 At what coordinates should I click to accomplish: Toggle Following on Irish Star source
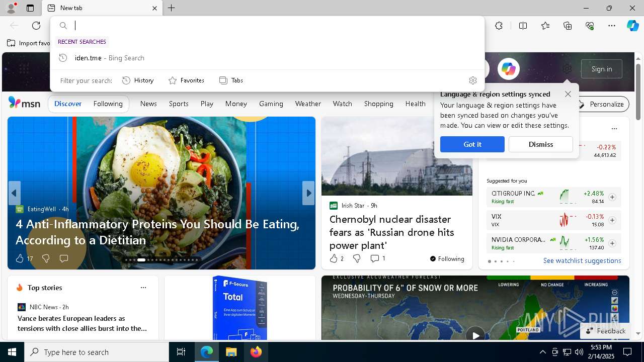click(x=447, y=258)
